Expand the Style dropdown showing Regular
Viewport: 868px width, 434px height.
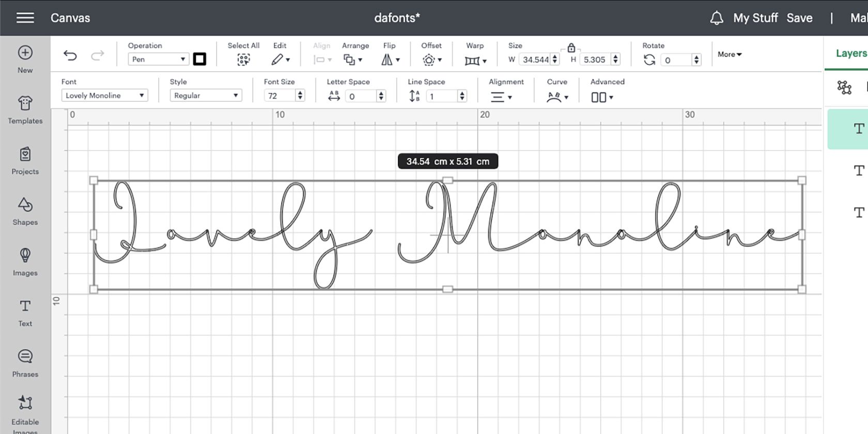point(206,96)
